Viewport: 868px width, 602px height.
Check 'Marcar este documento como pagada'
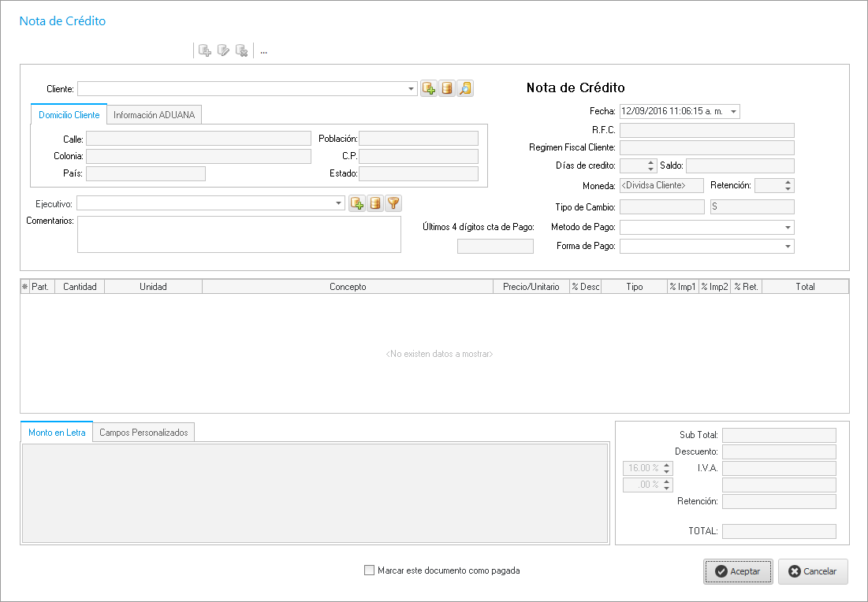(x=370, y=570)
